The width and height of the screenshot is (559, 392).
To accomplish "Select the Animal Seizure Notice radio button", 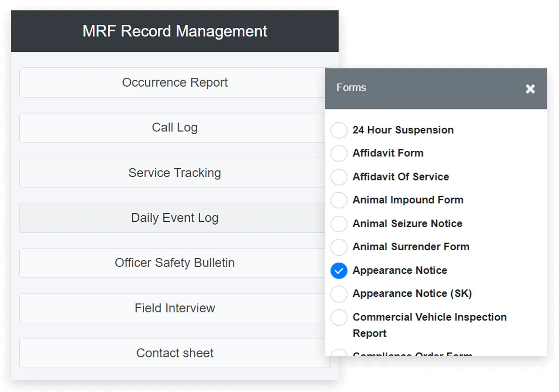I will [339, 224].
